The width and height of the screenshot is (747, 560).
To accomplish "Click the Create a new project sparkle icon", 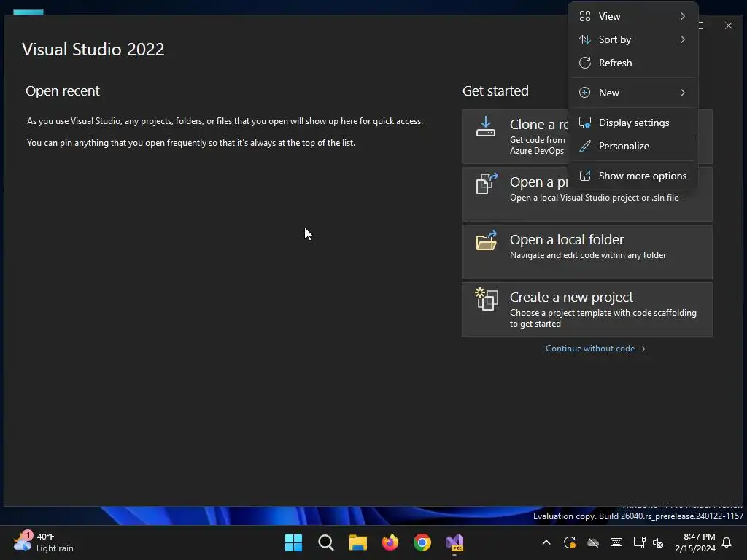I will click(487, 299).
